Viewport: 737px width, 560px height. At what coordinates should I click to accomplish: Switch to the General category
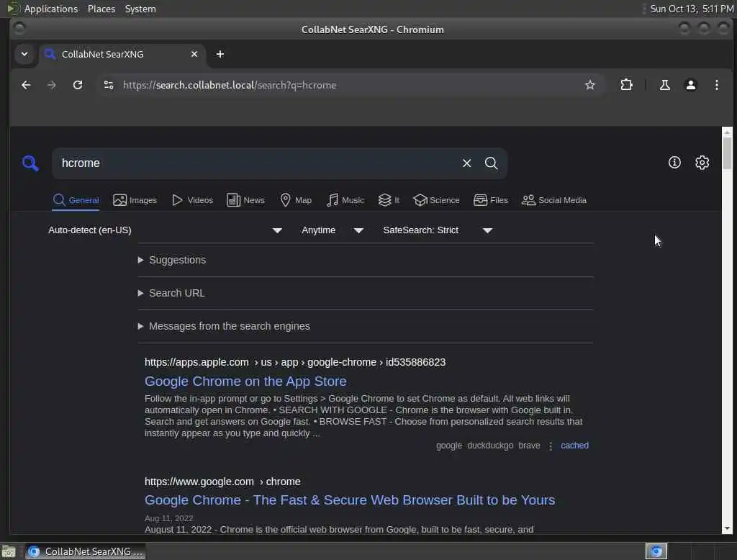(76, 200)
